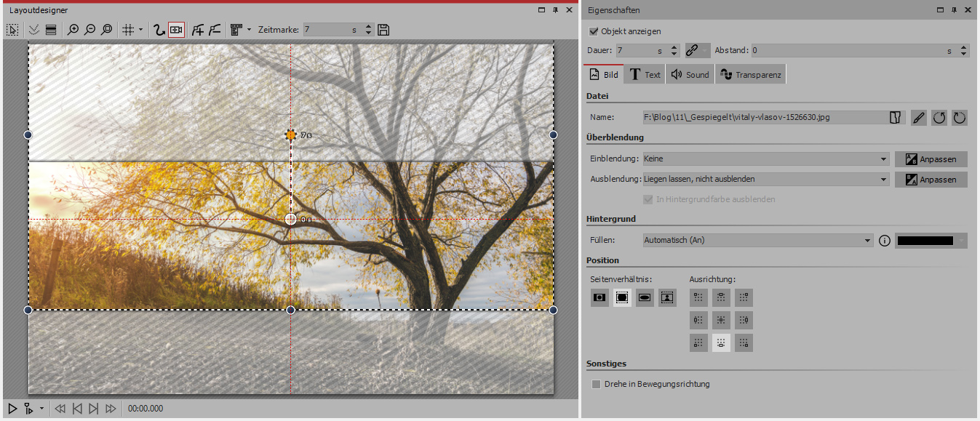
Task: Switch to the Text tab
Action: 645,74
